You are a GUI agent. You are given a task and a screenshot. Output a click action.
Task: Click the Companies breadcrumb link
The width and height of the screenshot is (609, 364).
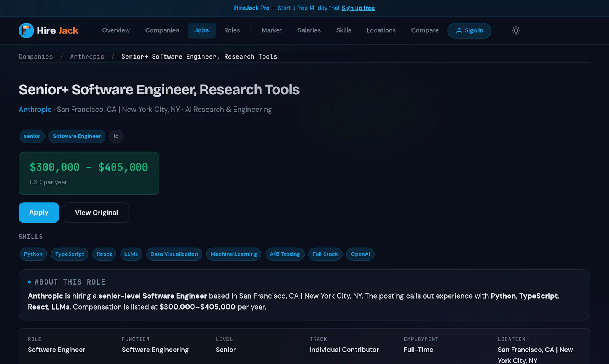click(x=36, y=57)
